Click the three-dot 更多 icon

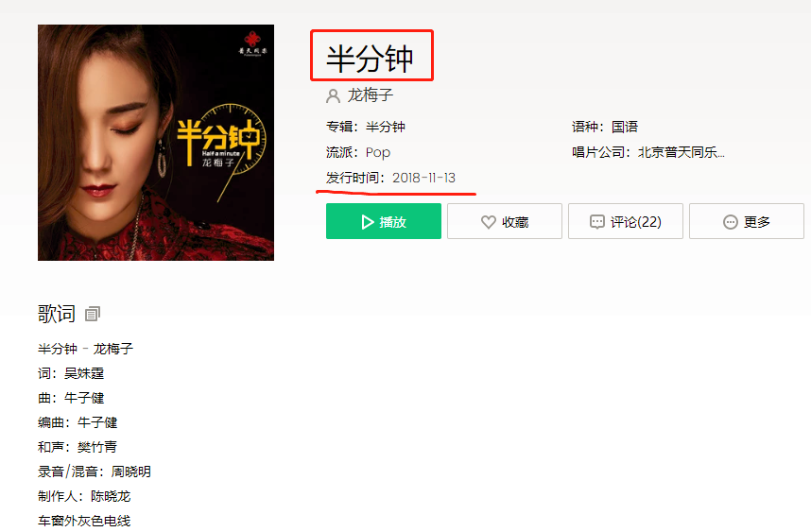coord(731,222)
